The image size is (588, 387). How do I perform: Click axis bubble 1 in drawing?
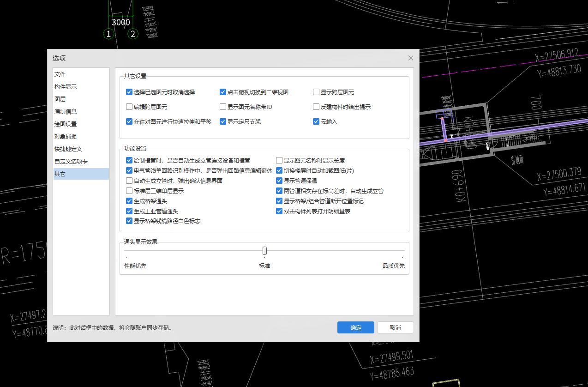click(108, 34)
